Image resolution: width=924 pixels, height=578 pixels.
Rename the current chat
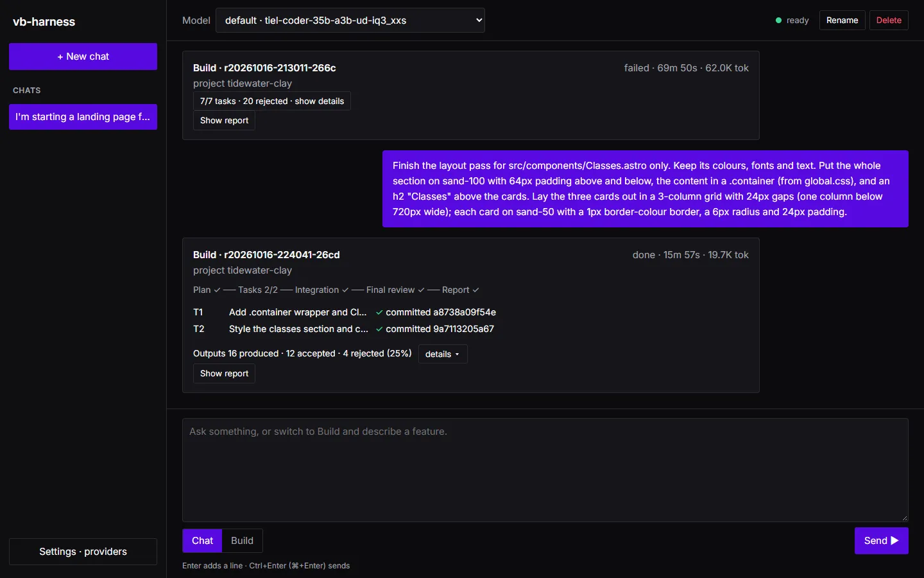(842, 21)
